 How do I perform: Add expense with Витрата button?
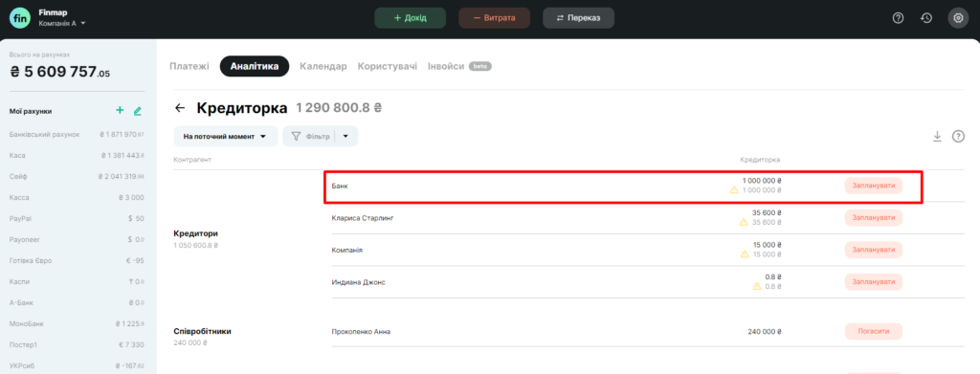coord(495,18)
